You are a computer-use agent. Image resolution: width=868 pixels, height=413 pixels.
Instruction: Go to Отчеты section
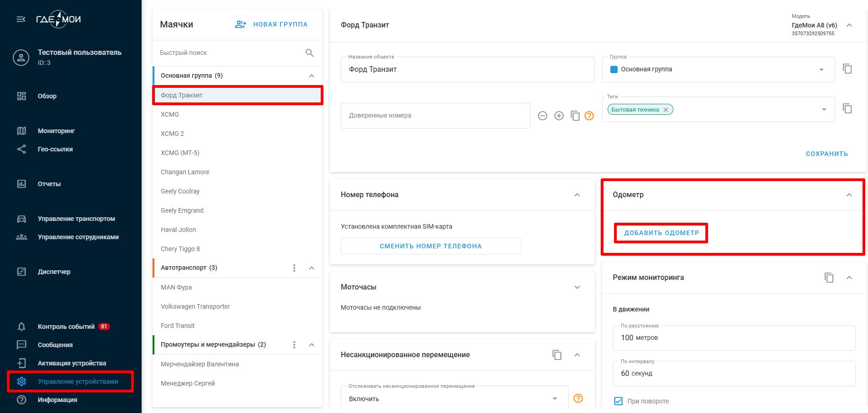point(49,184)
